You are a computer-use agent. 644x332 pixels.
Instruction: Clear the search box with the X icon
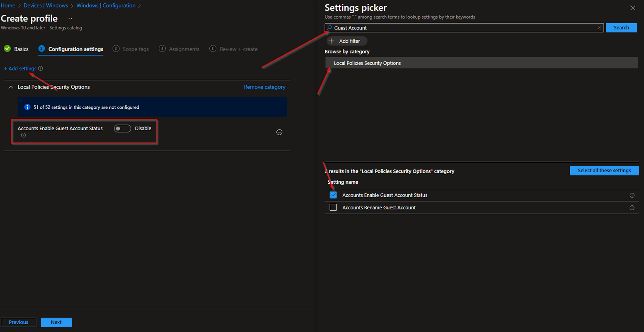tap(599, 28)
